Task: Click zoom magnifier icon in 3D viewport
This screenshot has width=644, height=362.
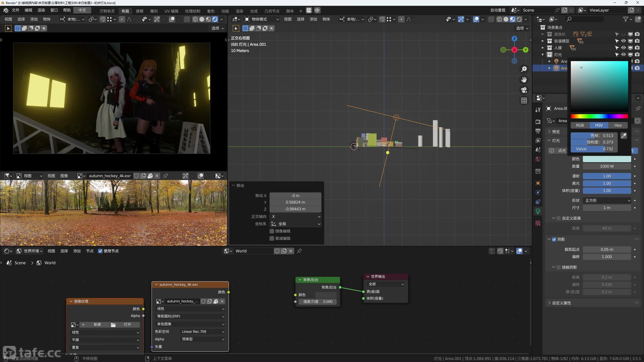Action: click(524, 69)
